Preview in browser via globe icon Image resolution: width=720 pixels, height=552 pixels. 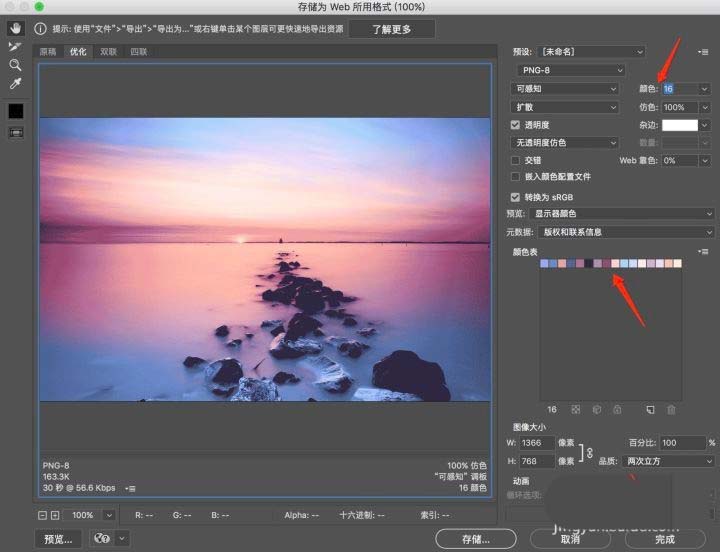pyautogui.click(x=102, y=538)
